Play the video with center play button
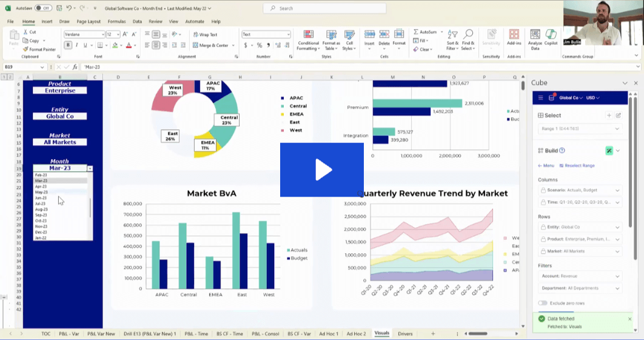Viewport: 644px width, 340px height. coord(322,170)
